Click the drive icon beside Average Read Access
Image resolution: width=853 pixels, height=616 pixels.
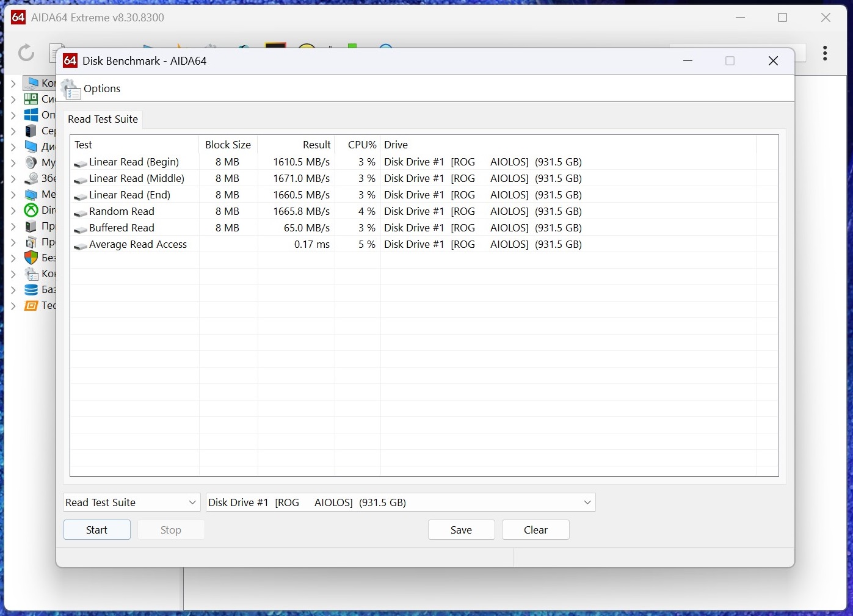point(81,245)
